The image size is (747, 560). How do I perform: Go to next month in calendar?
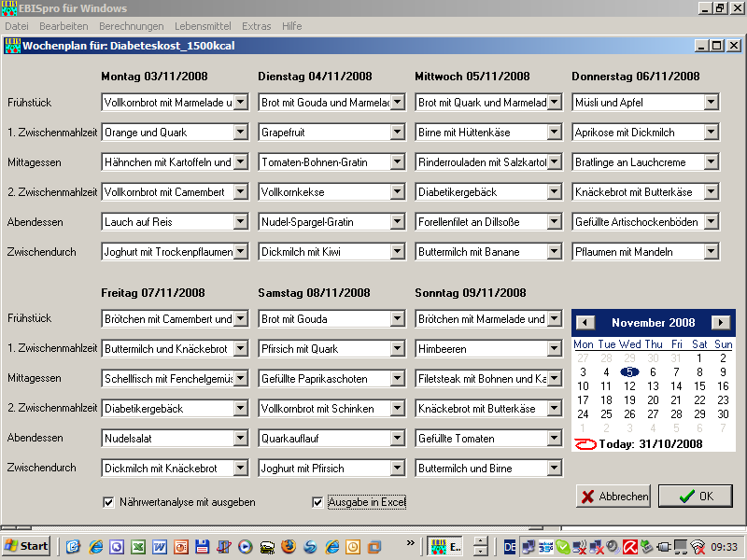721,323
